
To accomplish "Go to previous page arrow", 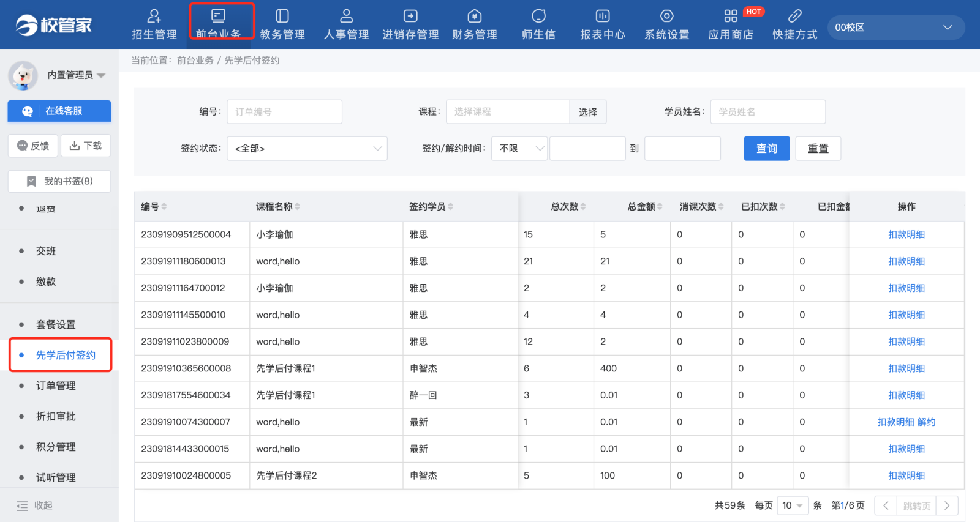I will click(x=886, y=505).
